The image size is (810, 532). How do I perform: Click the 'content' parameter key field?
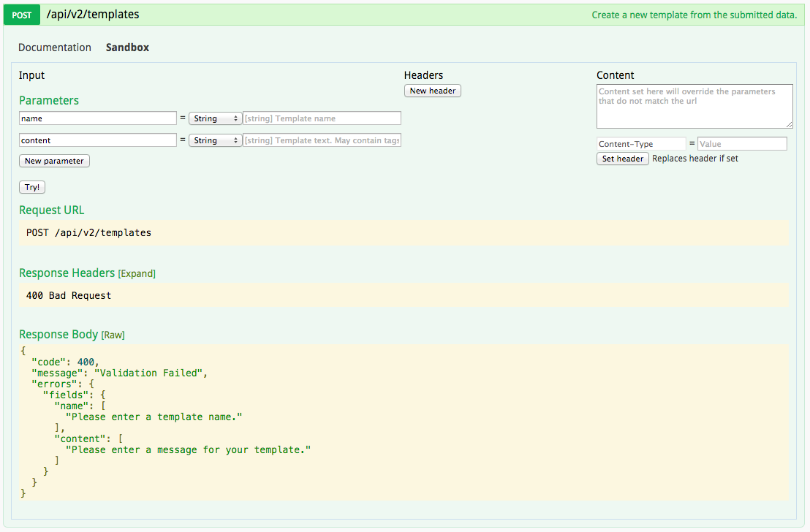tap(98, 140)
